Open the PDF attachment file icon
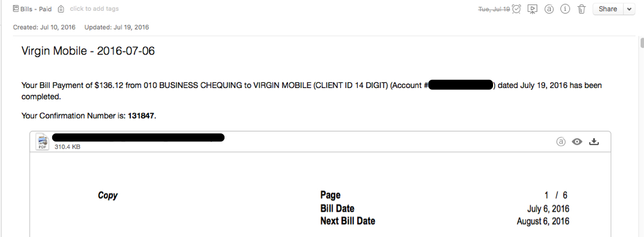 [x=42, y=141]
